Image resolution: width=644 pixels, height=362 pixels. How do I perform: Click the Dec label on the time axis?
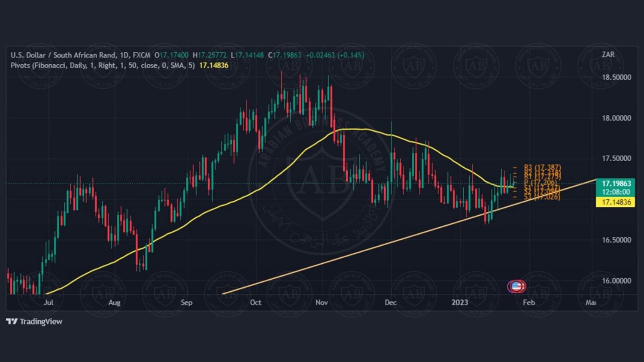pos(391,302)
